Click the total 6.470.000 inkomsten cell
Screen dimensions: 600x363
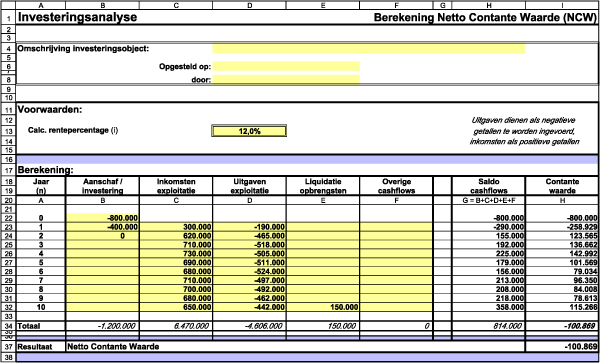pos(176,326)
